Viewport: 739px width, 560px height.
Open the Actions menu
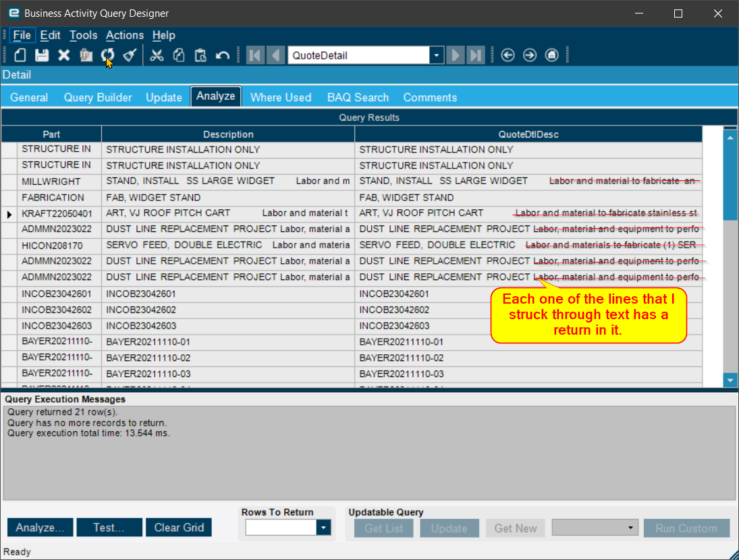(124, 35)
